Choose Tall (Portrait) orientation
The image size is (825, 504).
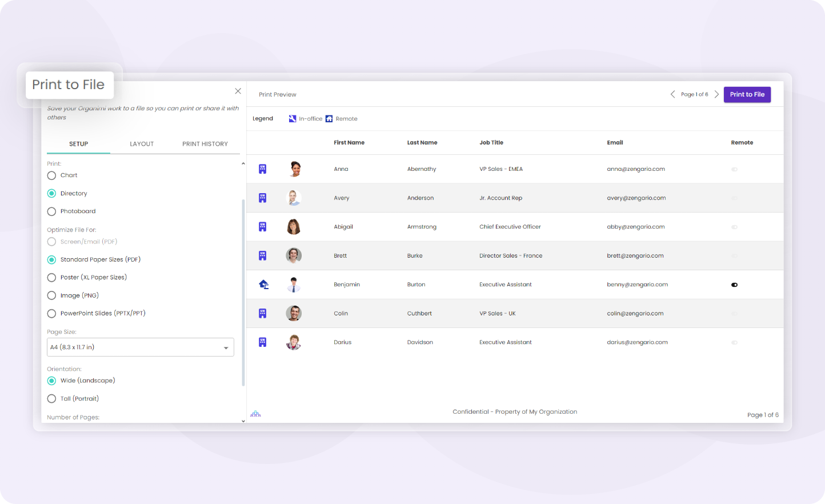point(51,398)
